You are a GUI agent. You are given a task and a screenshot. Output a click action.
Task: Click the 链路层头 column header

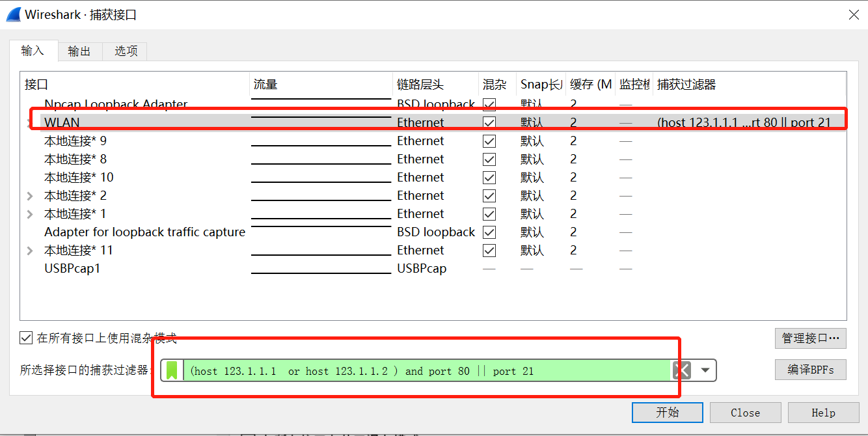tap(435, 84)
